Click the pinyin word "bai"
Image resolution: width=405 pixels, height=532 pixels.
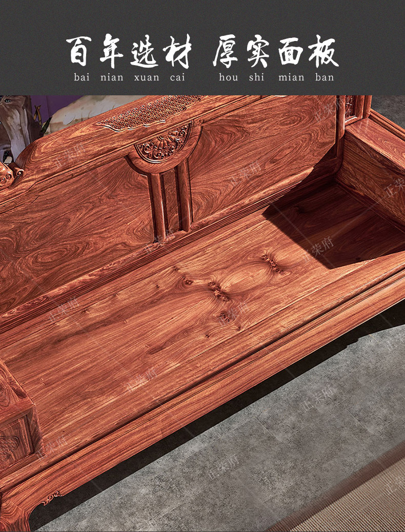click(x=82, y=78)
